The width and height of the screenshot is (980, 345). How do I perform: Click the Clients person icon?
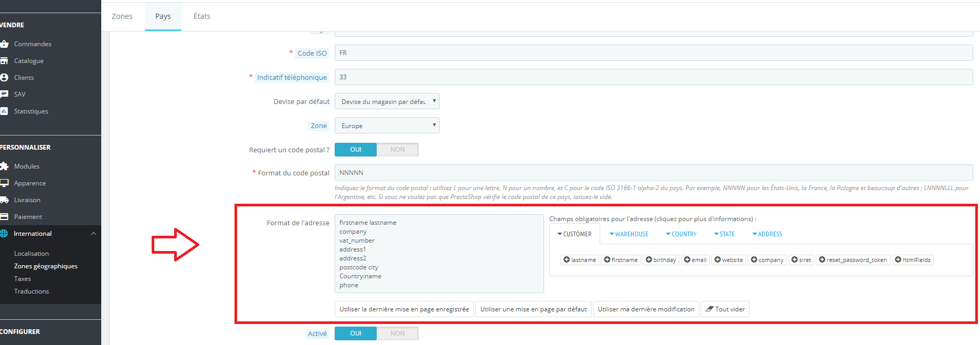pyautogui.click(x=4, y=78)
